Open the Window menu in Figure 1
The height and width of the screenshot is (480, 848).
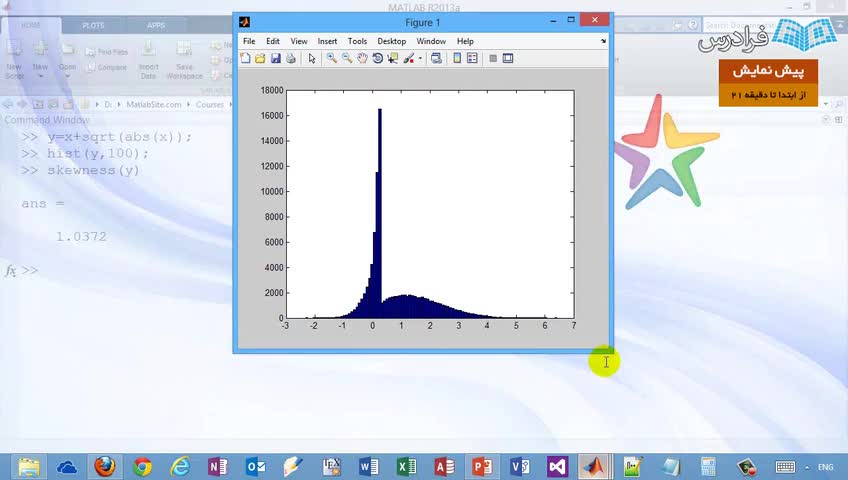pyautogui.click(x=431, y=41)
